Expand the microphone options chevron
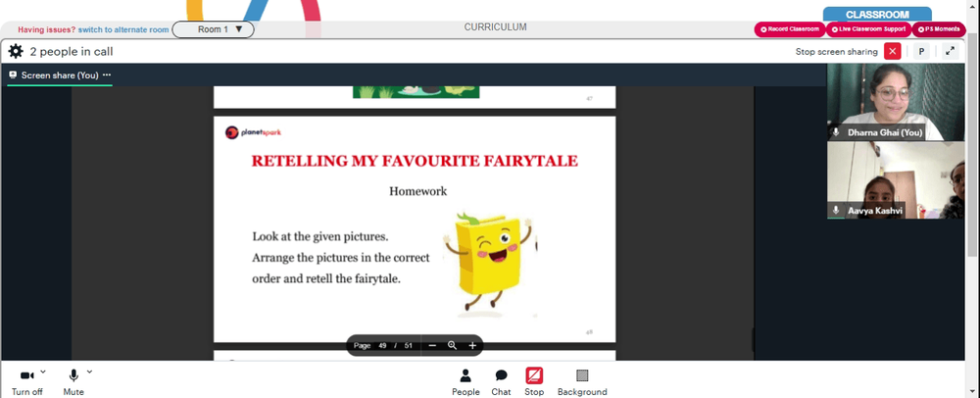980x398 pixels. 89,372
